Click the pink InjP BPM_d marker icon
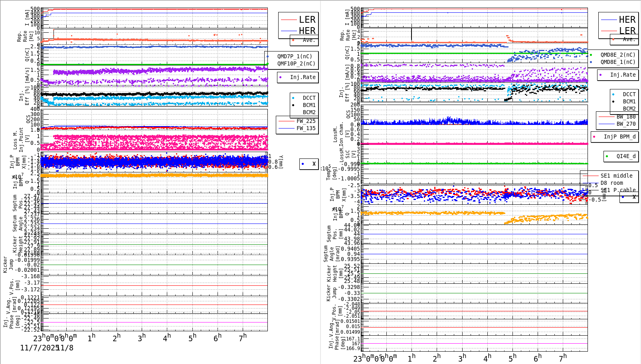The width and height of the screenshot is (641, 364). click(x=594, y=136)
